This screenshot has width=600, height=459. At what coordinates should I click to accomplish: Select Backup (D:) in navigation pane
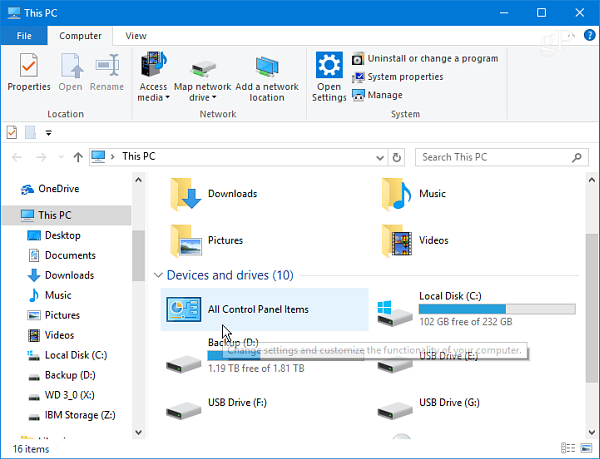click(x=62, y=375)
